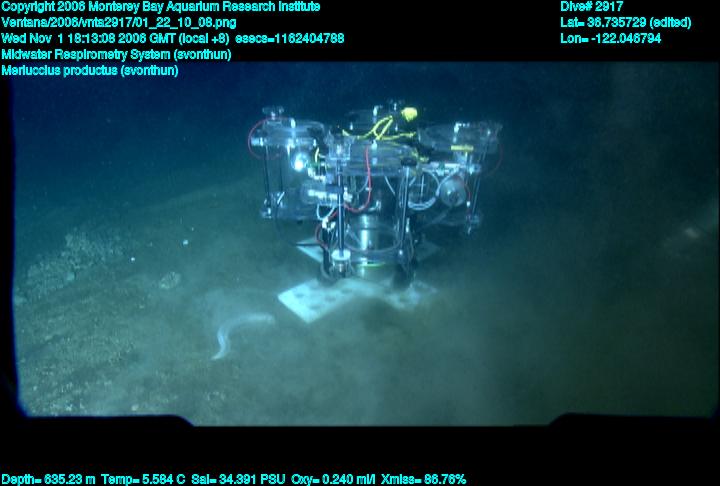
Task: Click the timestamp 'Wed Nov 1 18:13:08 2006 GMT'
Action: [89, 39]
